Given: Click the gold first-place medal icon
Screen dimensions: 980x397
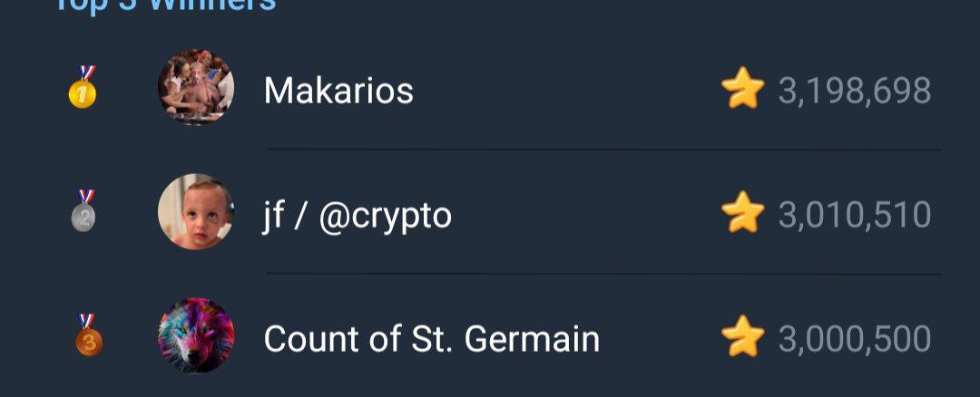Looking at the screenshot, I should click(83, 88).
